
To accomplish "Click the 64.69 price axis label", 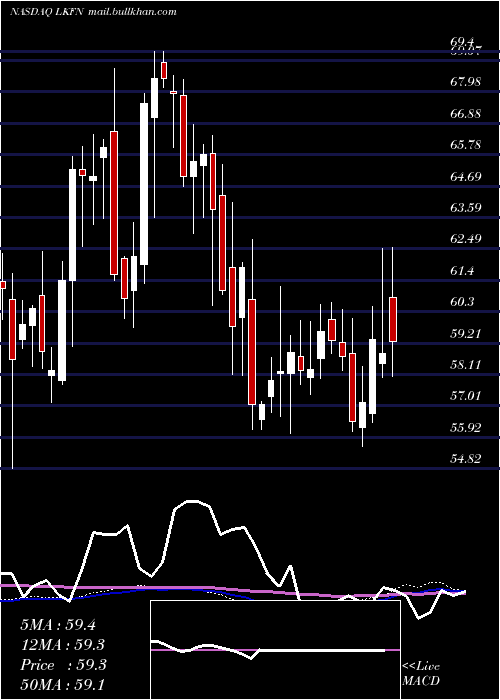I will coord(466,176).
